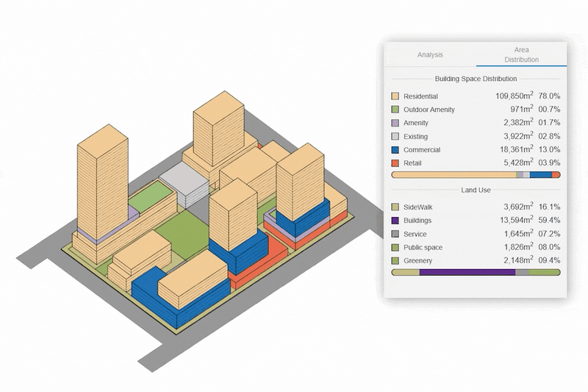588x392 pixels.
Task: Select the Service label
Action: pos(415,234)
